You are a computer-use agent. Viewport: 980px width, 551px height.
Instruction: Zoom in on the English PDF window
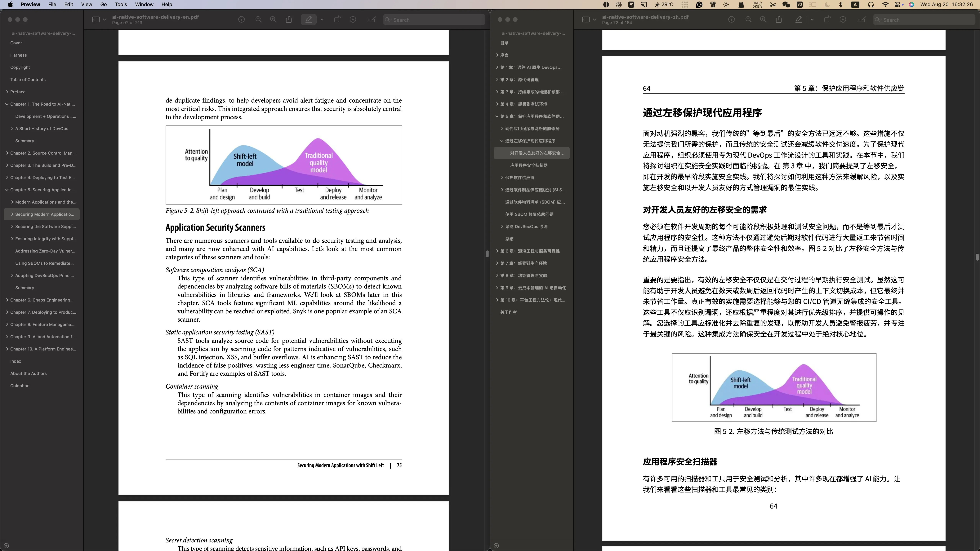[x=273, y=19]
